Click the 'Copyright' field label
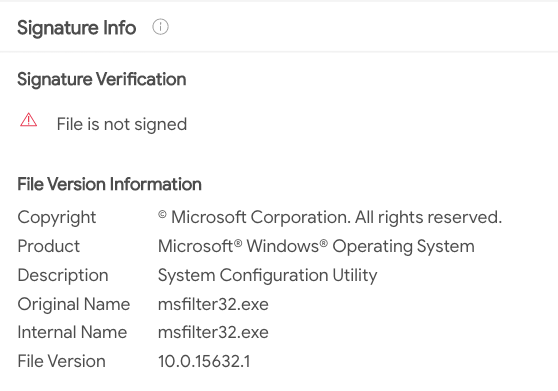This screenshot has width=558, height=391. (57, 218)
